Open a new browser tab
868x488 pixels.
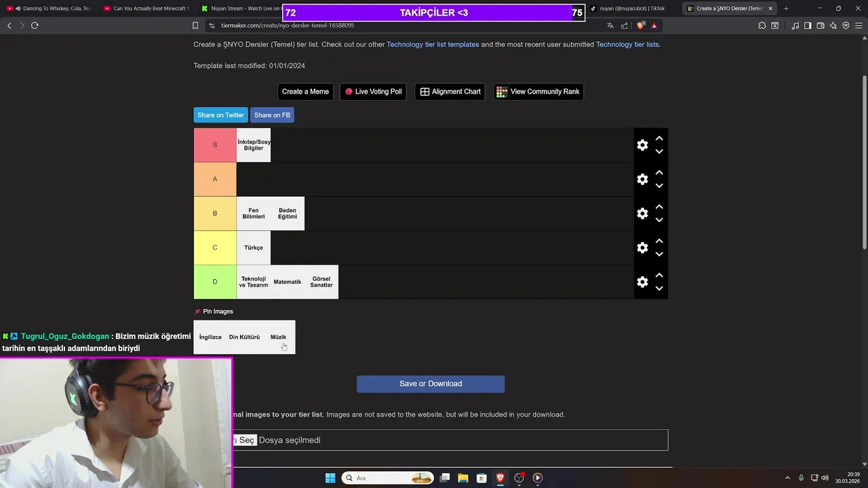point(786,9)
